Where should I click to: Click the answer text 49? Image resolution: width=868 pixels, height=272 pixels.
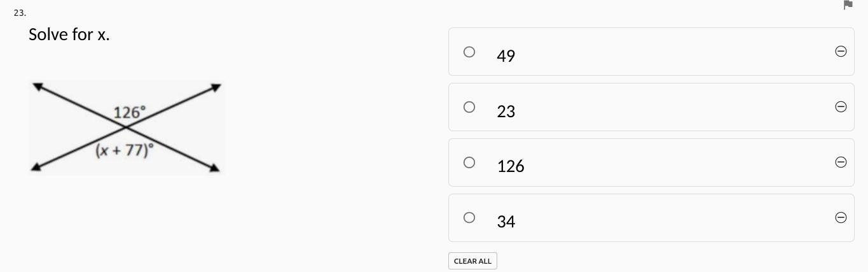point(506,56)
